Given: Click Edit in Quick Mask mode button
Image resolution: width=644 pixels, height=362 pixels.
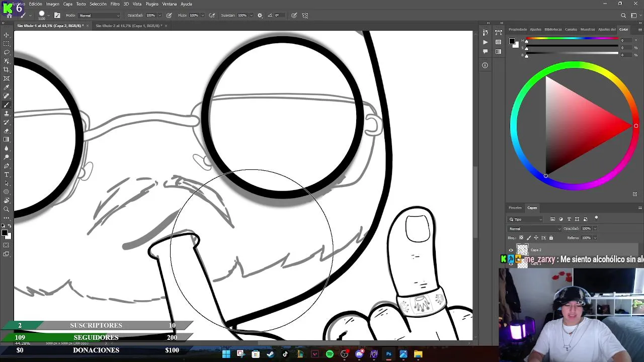Looking at the screenshot, I should pyautogui.click(x=7, y=245).
